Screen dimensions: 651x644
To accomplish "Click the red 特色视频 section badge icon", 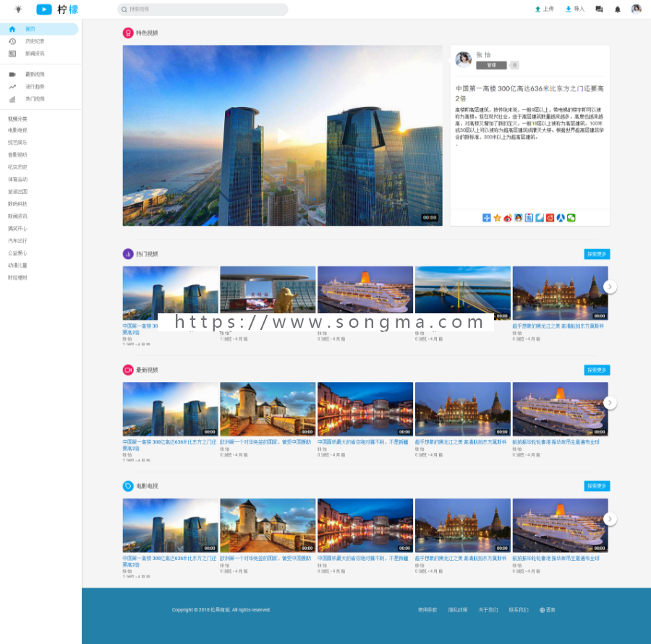I will 128,33.
